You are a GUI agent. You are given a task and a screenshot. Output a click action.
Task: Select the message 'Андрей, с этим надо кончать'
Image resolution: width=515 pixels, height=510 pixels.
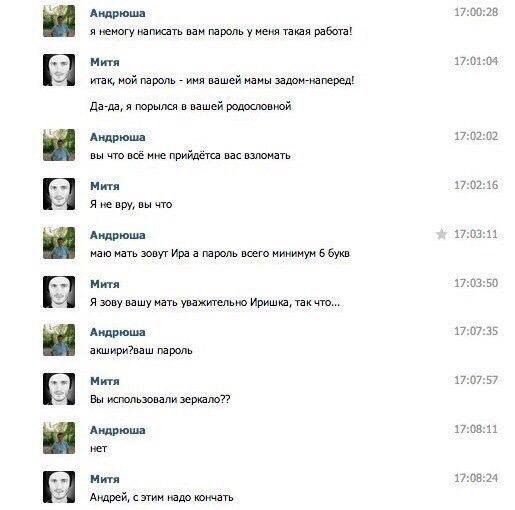click(161, 498)
